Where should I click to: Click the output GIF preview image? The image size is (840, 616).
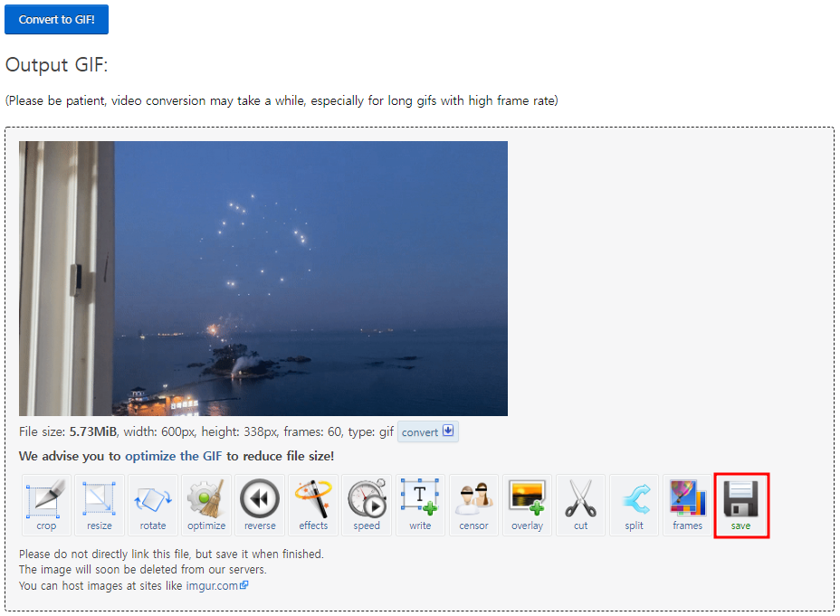pyautogui.click(x=263, y=279)
